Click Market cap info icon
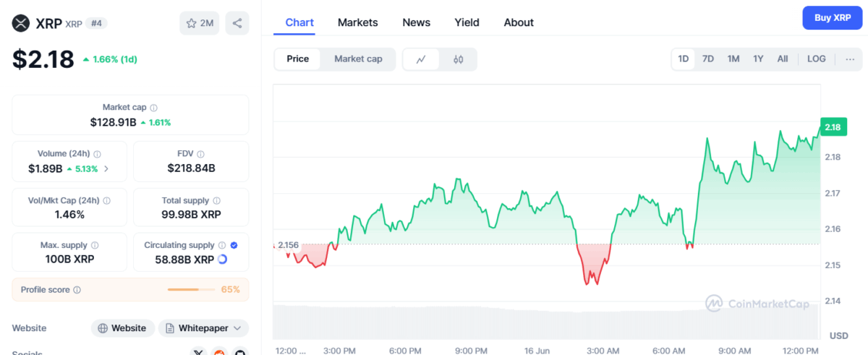Image resolution: width=868 pixels, height=355 pixels. pos(154,107)
